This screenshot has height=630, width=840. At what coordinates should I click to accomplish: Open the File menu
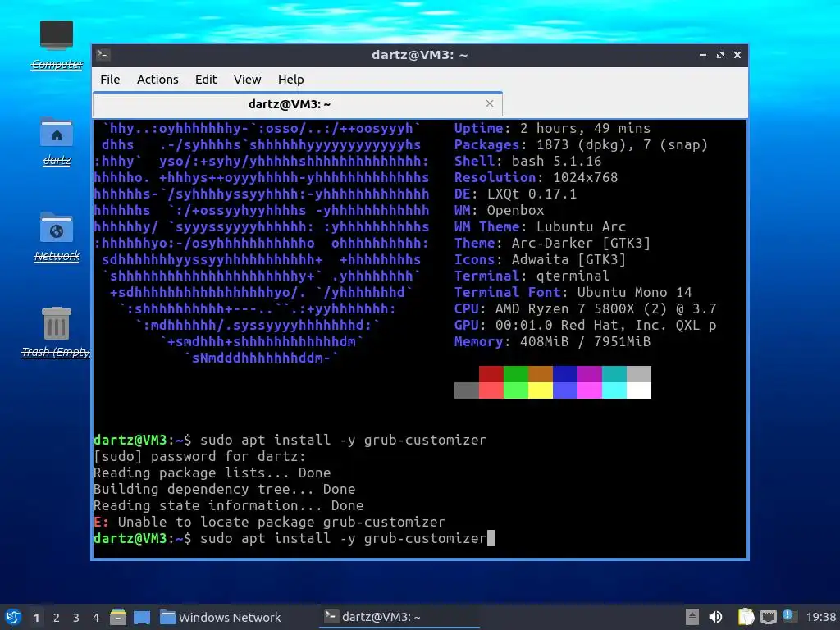click(110, 80)
